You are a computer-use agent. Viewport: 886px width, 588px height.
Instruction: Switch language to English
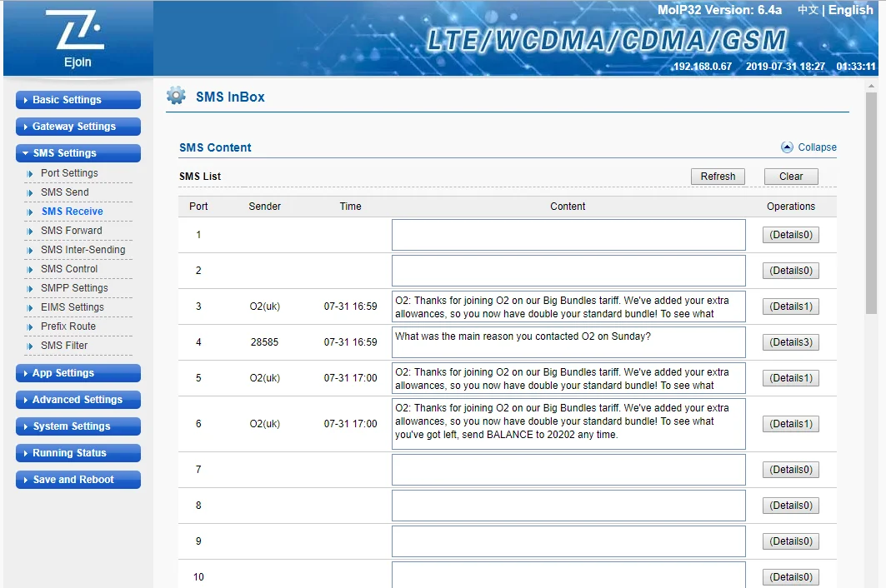point(850,10)
